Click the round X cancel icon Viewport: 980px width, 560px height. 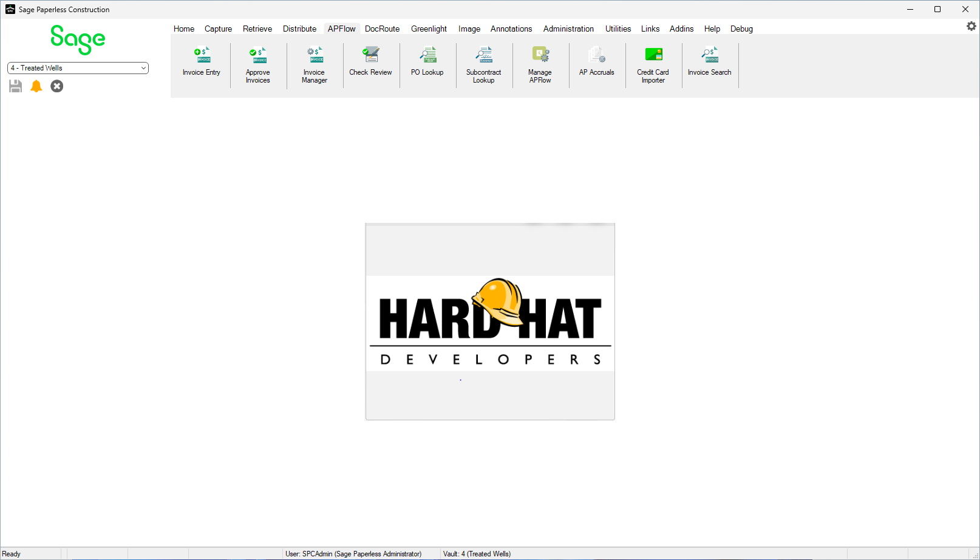[x=57, y=86]
